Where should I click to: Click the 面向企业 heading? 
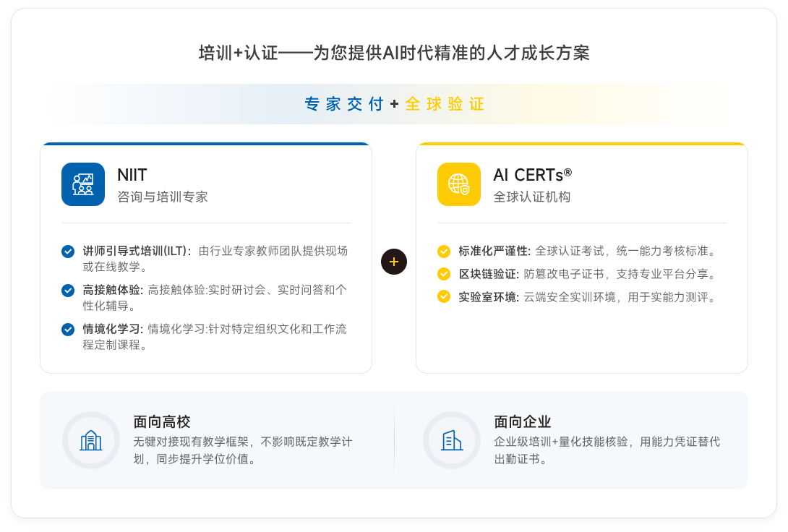pyautogui.click(x=523, y=422)
